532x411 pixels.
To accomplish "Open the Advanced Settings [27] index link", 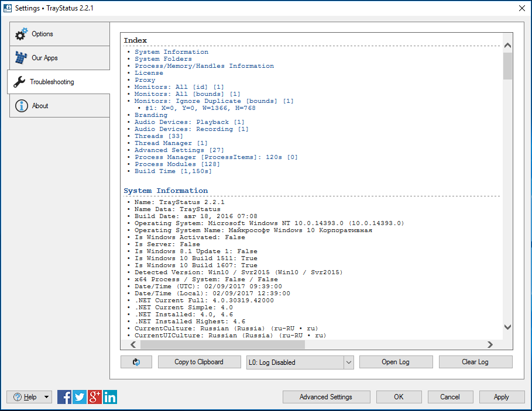I will pos(179,150).
